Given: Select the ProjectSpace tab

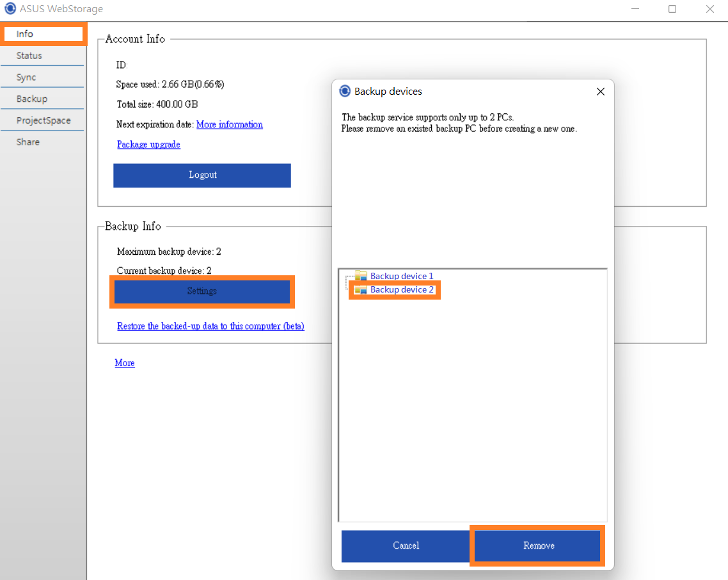Looking at the screenshot, I should pyautogui.click(x=42, y=120).
